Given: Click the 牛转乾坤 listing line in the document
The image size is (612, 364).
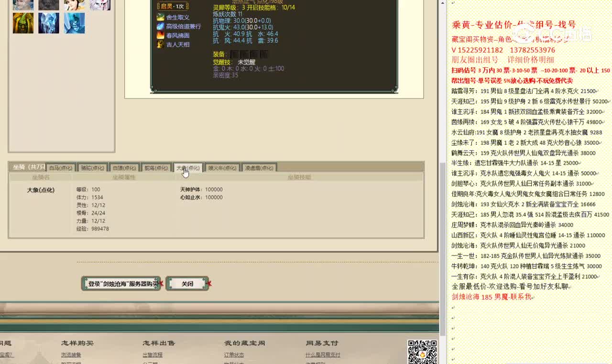Looking at the screenshot, I should click(x=526, y=266).
